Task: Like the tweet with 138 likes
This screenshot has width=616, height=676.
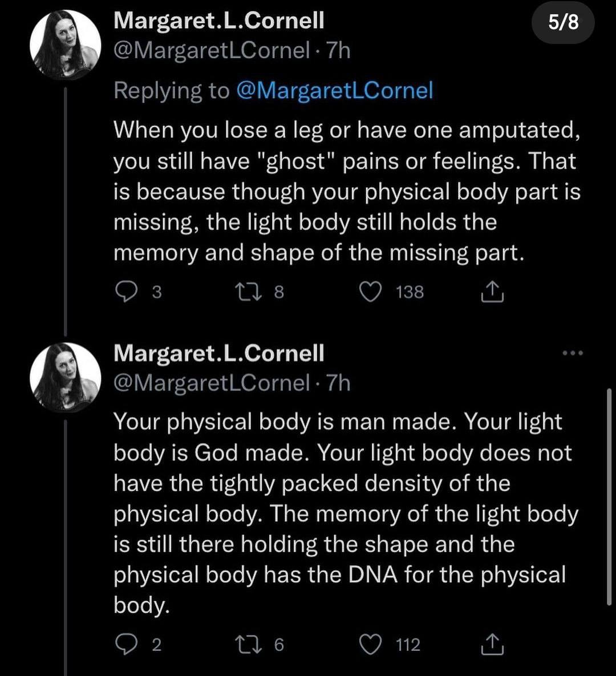Action: click(x=371, y=292)
